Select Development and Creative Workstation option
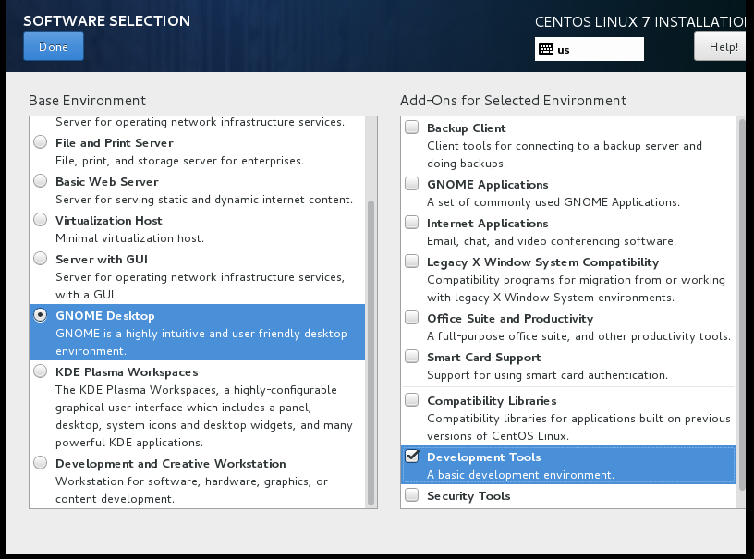 coord(41,463)
